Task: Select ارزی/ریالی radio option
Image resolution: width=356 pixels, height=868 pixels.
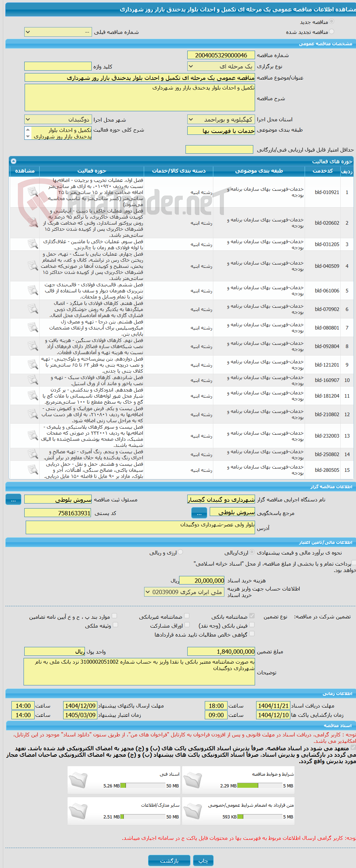Action: pos(252,552)
